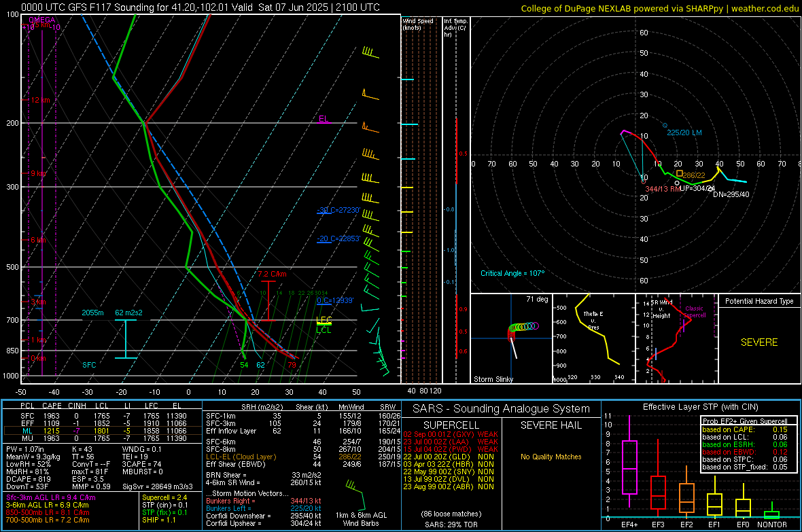The width and height of the screenshot is (802, 532).
Task: Click the Eff Inflow Layer row
Action: [x=303, y=431]
